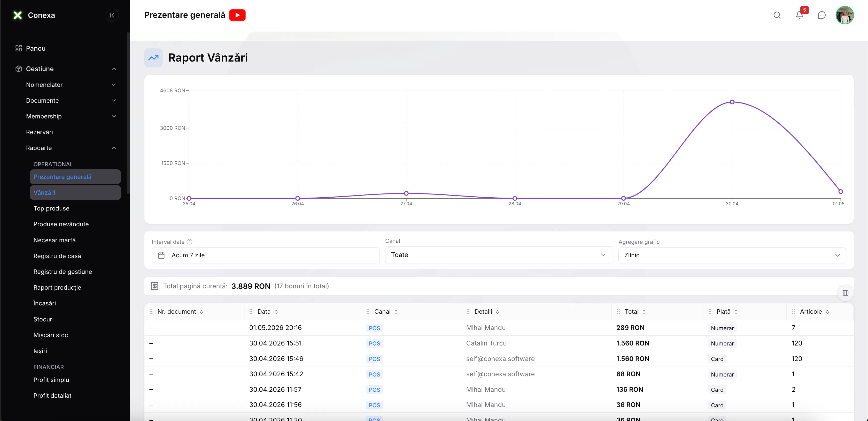Image resolution: width=868 pixels, height=421 pixels.
Task: Sort by Data column
Action: (276, 312)
